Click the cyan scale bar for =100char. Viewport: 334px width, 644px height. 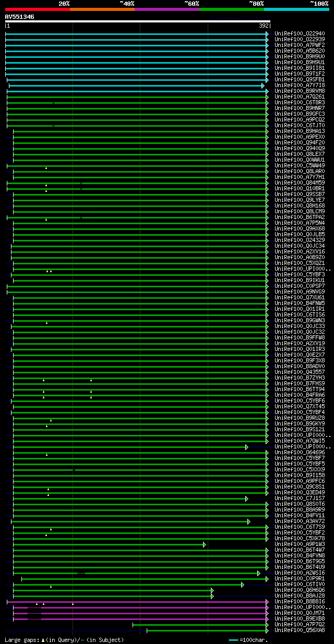233,640
